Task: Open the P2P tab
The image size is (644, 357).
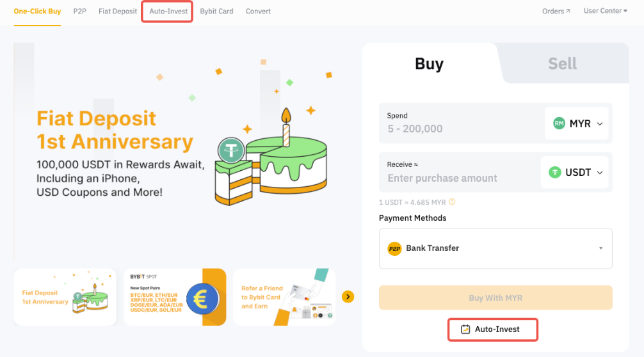Action: pos(80,12)
